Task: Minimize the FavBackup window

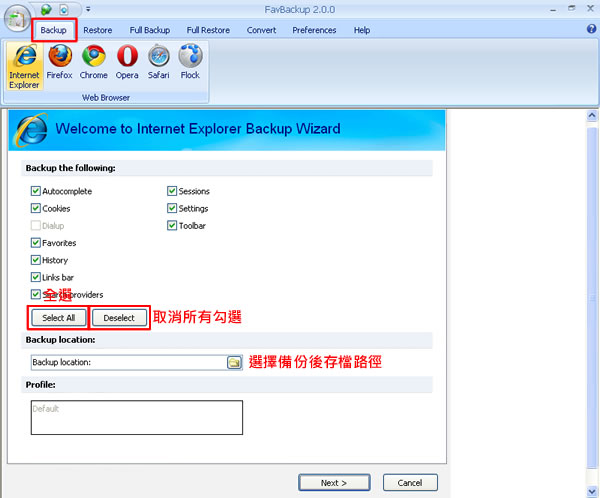Action: point(553,10)
